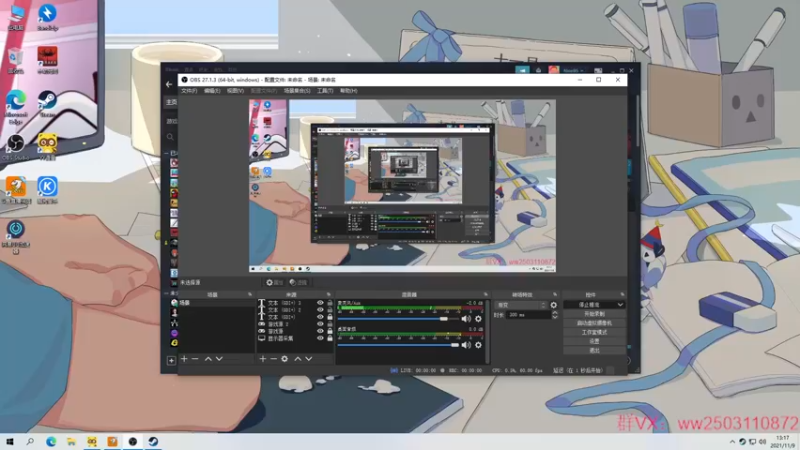Increase transition duration with up arrow
The height and width of the screenshot is (450, 800).
pos(555,313)
